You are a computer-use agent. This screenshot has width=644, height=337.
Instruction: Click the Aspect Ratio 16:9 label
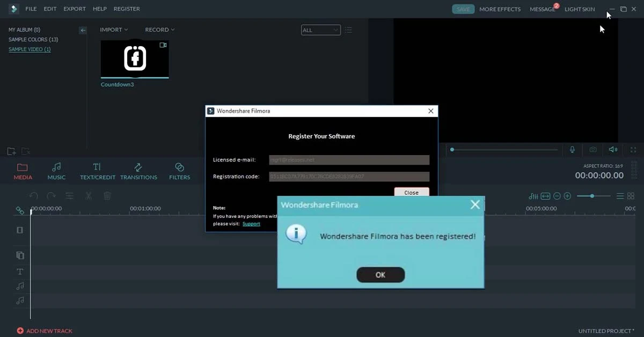[604, 167]
